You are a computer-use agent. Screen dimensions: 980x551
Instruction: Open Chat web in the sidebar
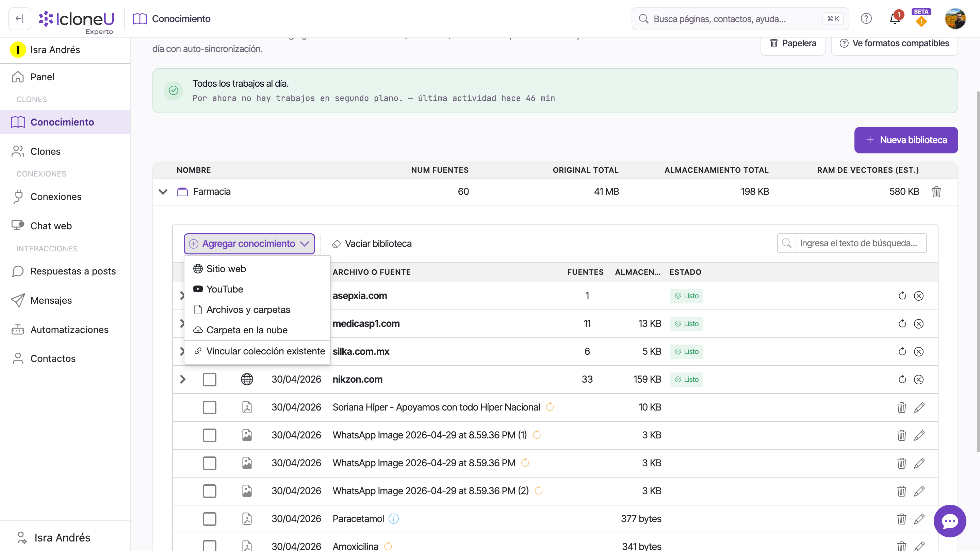(x=65, y=226)
